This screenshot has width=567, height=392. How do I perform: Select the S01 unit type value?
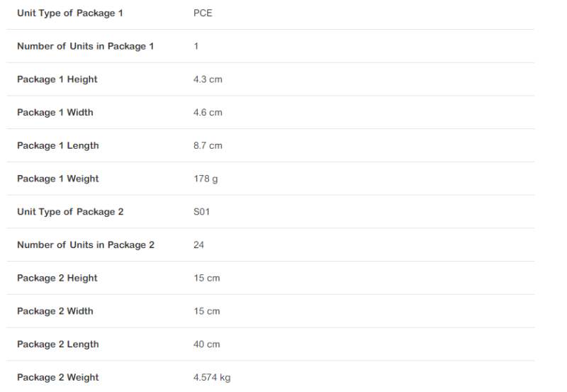click(x=202, y=212)
